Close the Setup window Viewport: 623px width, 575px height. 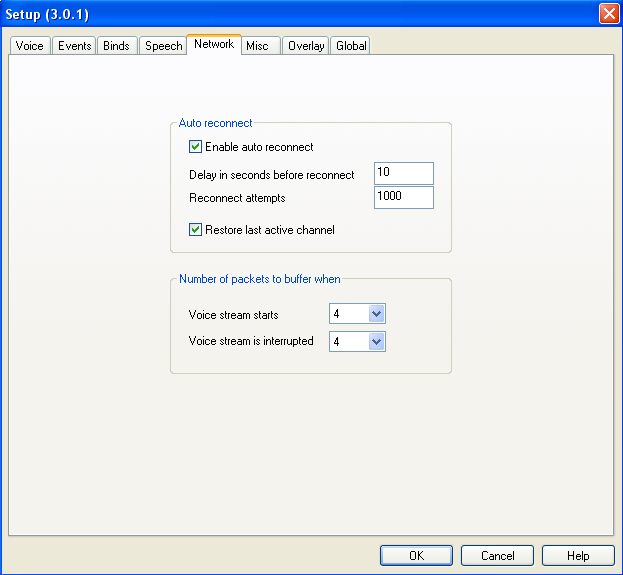(609, 14)
